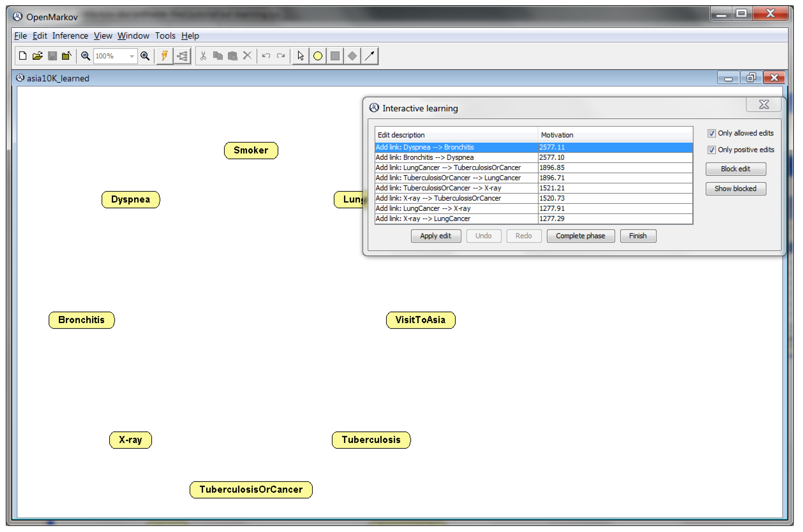Image resolution: width=803 pixels, height=532 pixels.
Task: Create a new network file
Action: point(23,56)
